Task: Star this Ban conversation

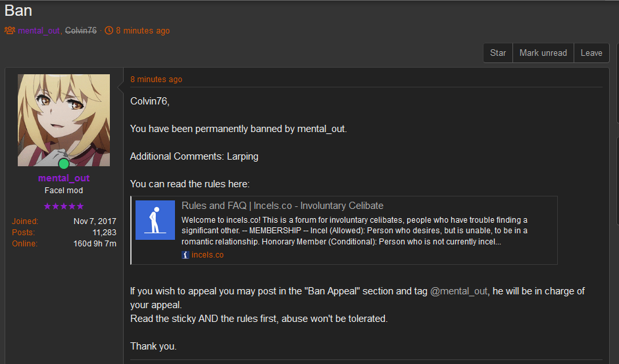Action: click(x=498, y=53)
